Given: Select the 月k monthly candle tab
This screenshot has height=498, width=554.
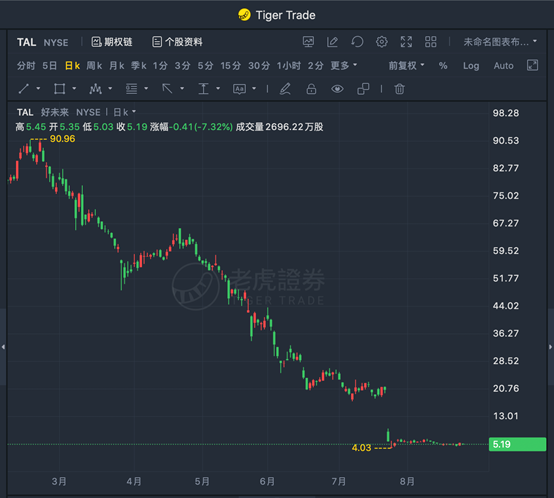Looking at the screenshot, I should 117,66.
